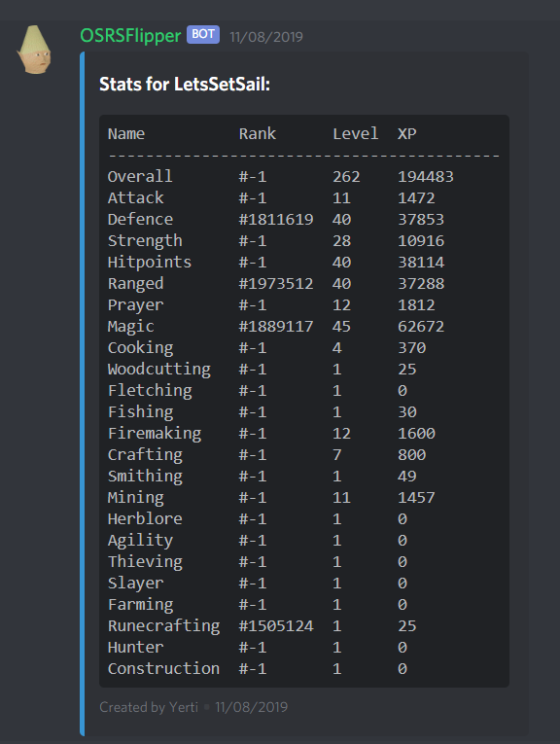Click the Magic XP value 62672
Viewport: 560px width, 744px height.
pyautogui.click(x=421, y=326)
